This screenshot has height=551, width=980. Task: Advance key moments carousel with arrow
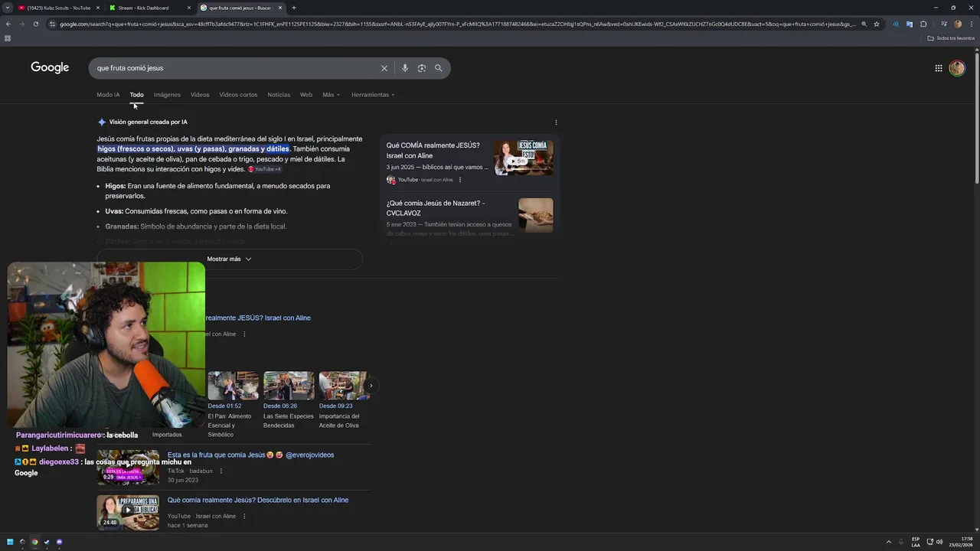(x=371, y=386)
